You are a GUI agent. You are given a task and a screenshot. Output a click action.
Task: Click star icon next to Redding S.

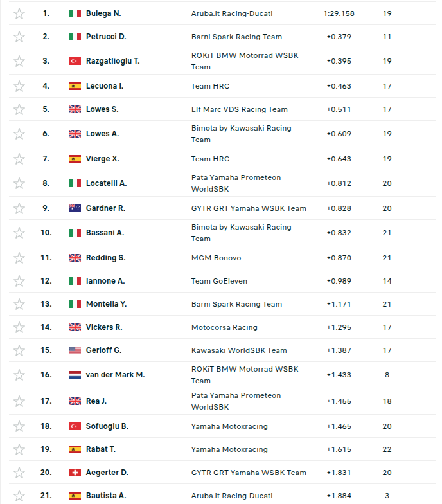pyautogui.click(x=19, y=258)
